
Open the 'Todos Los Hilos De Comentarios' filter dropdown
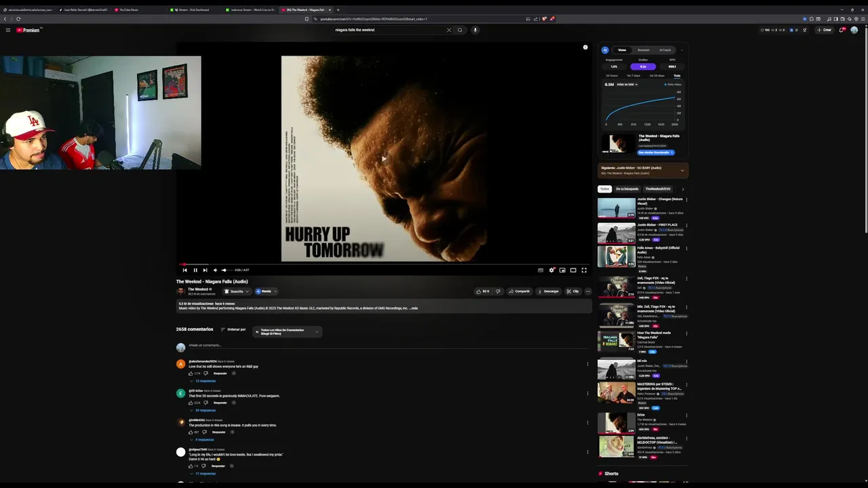288,331
